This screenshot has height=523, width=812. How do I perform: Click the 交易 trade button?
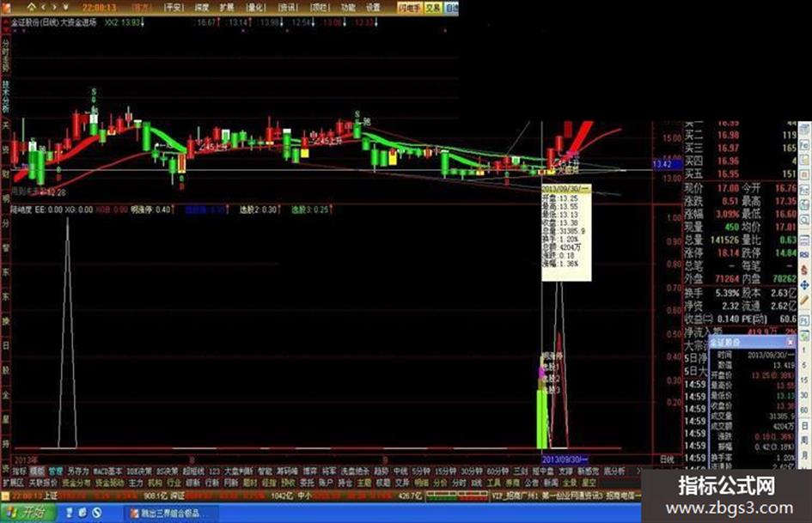pyautogui.click(x=433, y=8)
